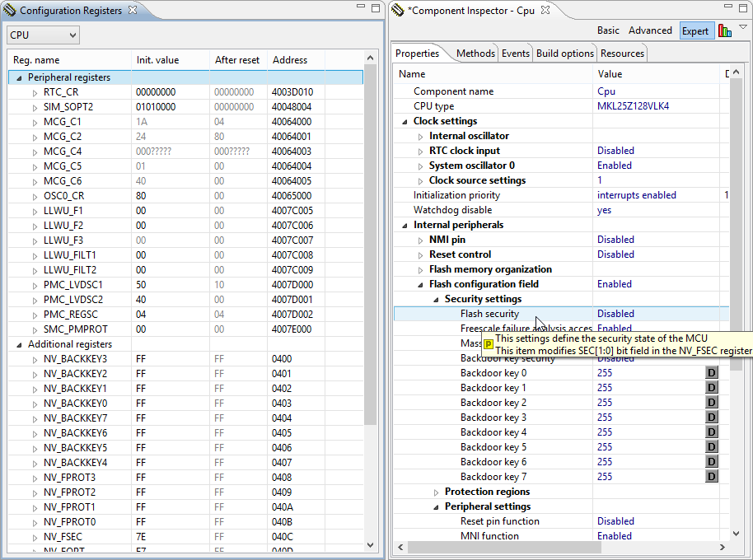Click the D icon beside Backdoor key 7
This screenshot has height=560, width=753.
710,476
